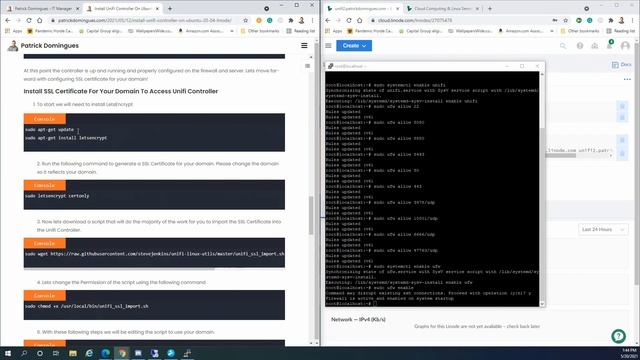Switch to the Cloud Computing & Linux Servers tab
The width and height of the screenshot is (640, 360).
pos(442,8)
